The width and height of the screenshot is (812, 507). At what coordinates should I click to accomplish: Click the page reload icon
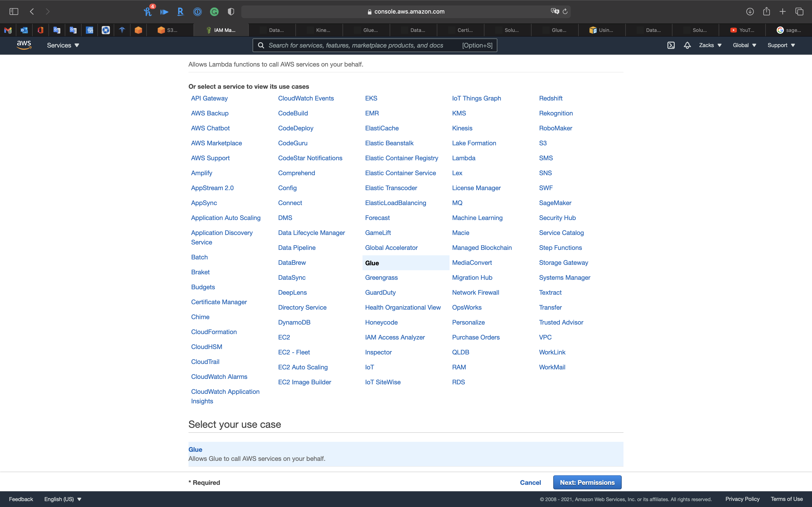[x=565, y=11]
